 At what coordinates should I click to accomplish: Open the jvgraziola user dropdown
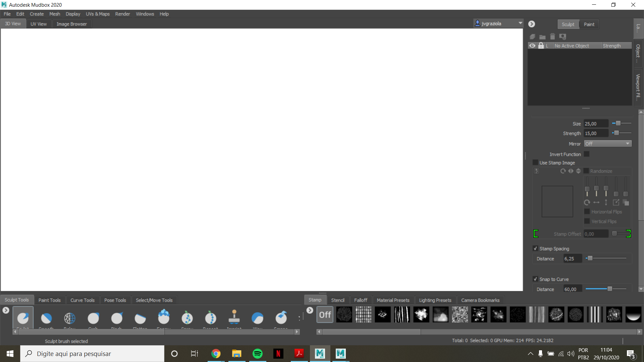[x=520, y=23]
